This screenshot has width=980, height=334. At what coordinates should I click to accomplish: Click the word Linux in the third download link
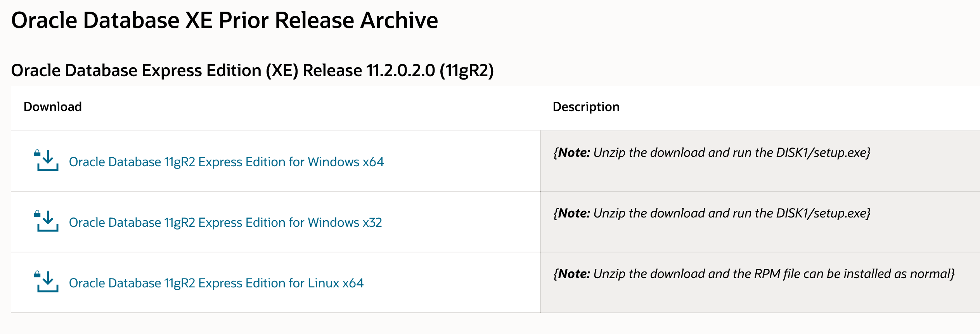(324, 283)
